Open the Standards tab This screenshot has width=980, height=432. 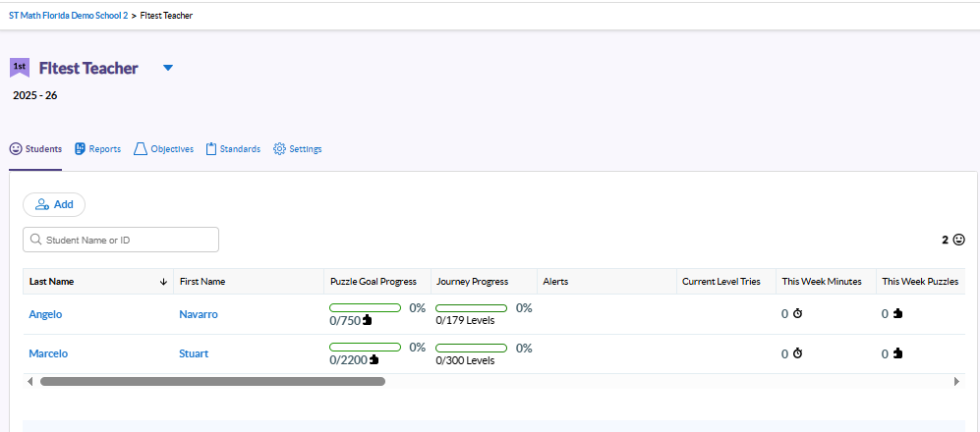[x=233, y=149]
